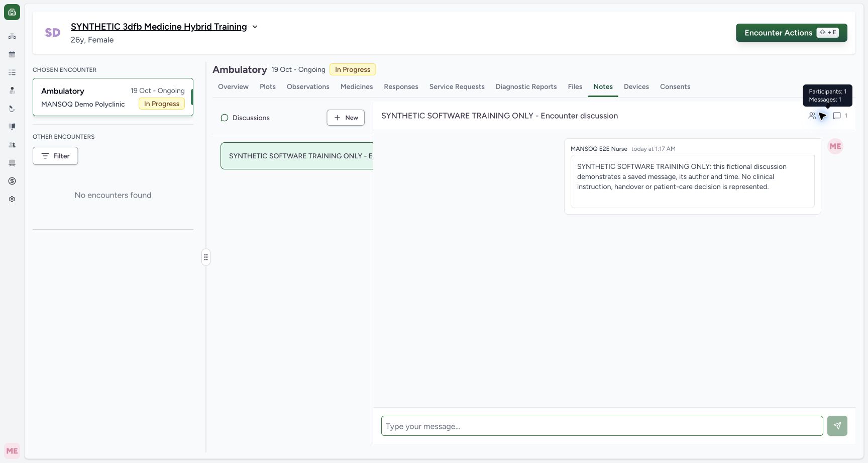Click the message text from MANSOQ E2E Nurse
The image size is (868, 463).
tap(682, 176)
